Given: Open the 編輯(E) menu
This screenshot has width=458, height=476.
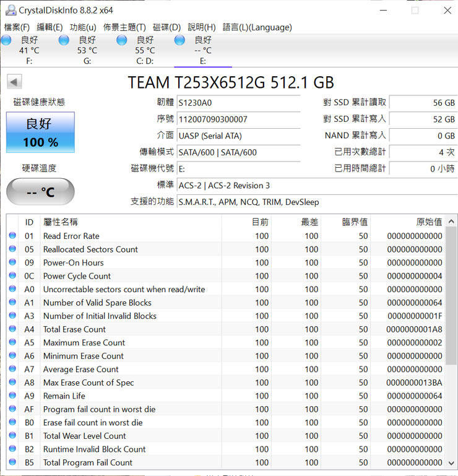Looking at the screenshot, I should click(x=50, y=27).
